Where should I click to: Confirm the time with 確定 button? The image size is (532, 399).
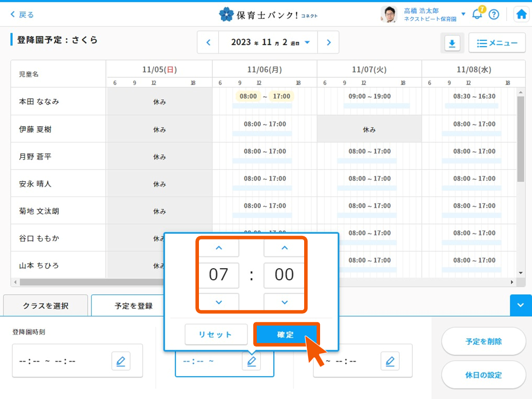tap(285, 335)
